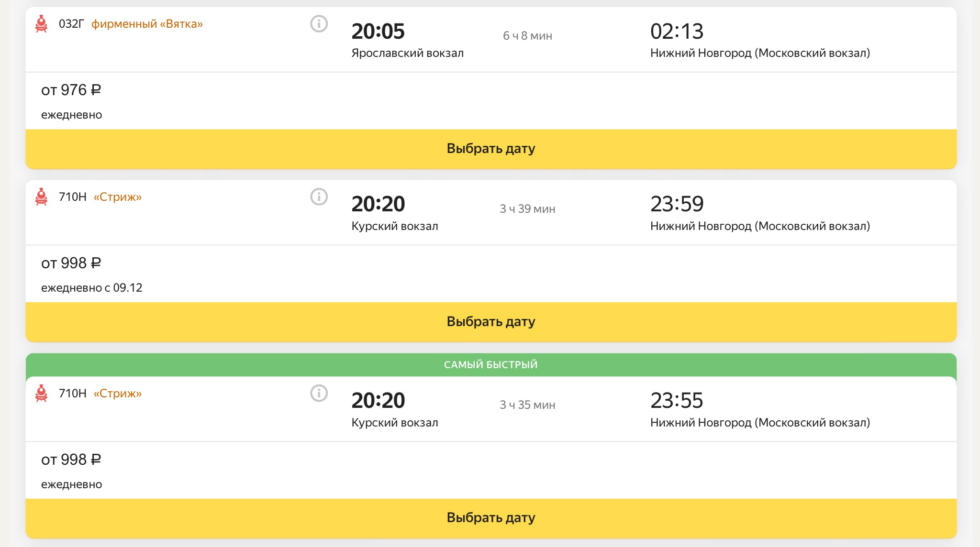Click train icon in the fastest train card
This screenshot has height=547, width=980.
[42, 393]
